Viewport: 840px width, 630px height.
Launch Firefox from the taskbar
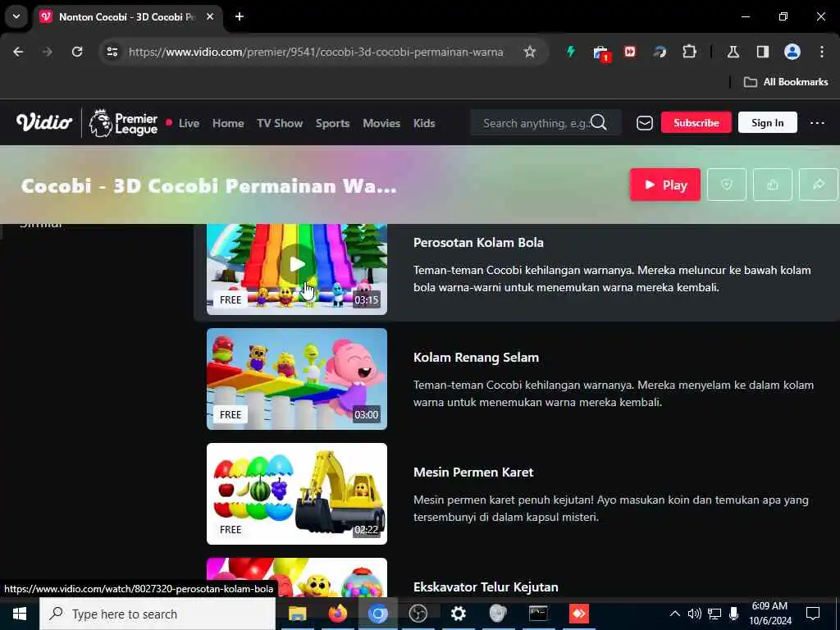pyautogui.click(x=337, y=614)
